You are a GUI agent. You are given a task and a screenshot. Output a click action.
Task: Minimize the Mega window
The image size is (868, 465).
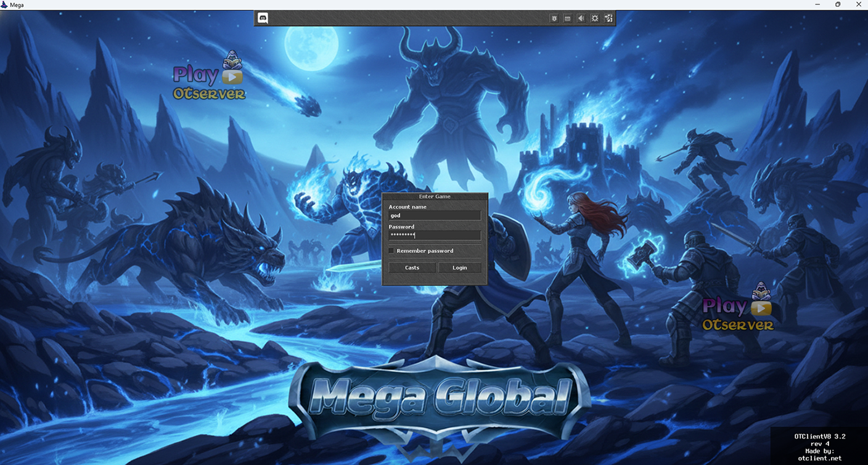(x=817, y=5)
